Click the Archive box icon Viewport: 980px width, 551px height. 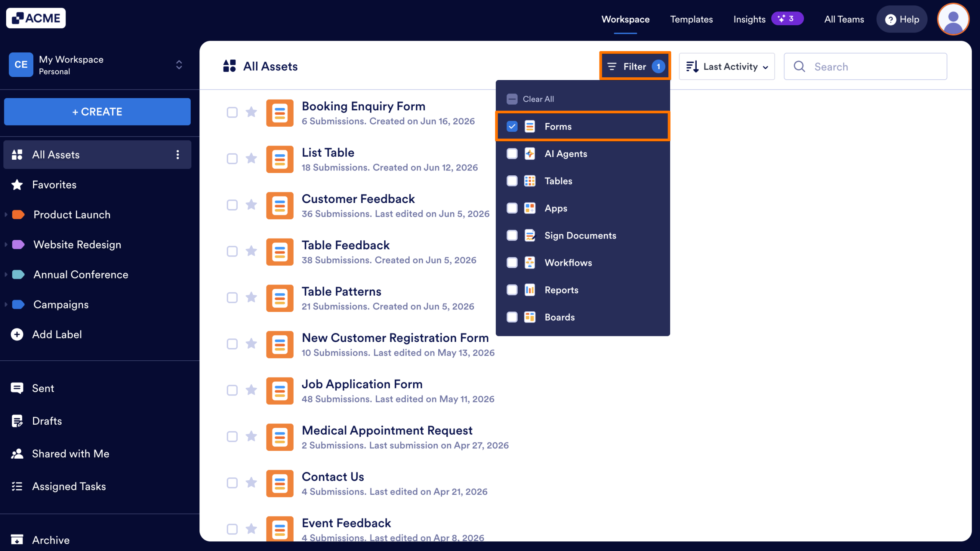17,540
